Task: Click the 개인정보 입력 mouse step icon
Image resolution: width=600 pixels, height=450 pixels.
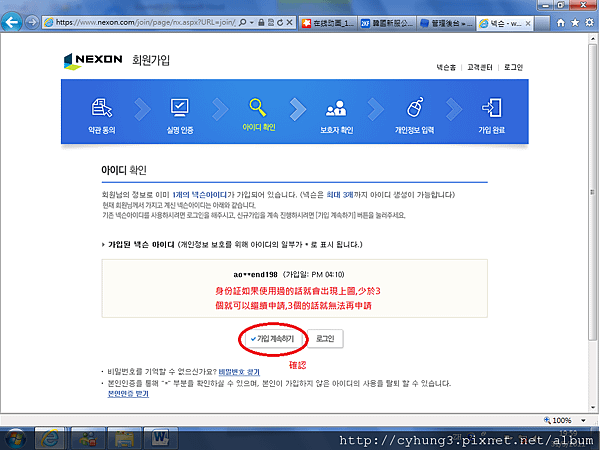Action: coord(415,107)
